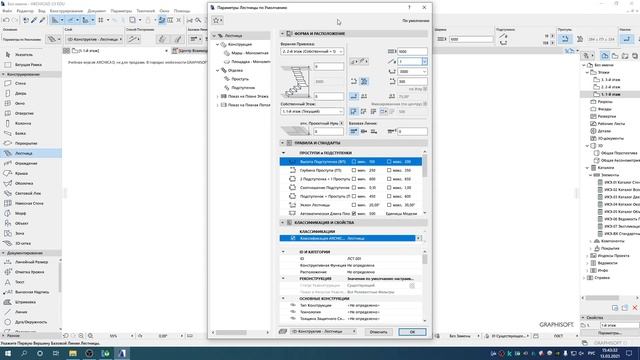Image resolution: width=640 pixels, height=360 pixels.
Task: Open the Windows Start menu
Action: [x=8, y=353]
